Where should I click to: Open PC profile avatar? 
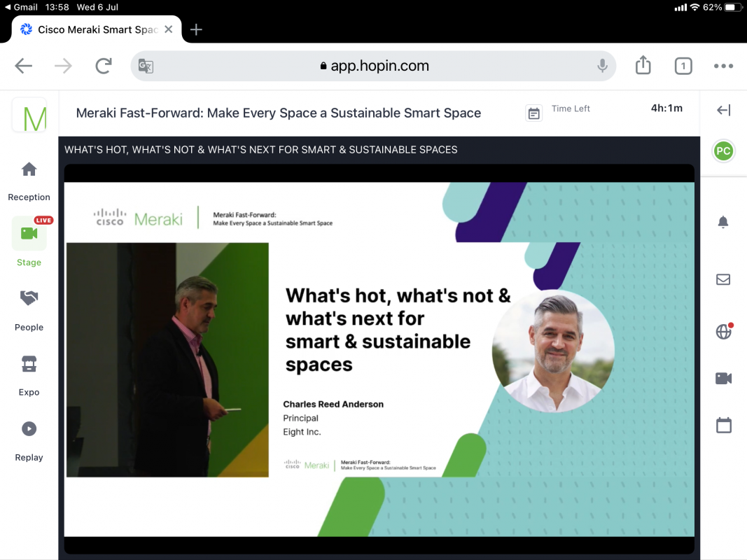[x=723, y=151]
